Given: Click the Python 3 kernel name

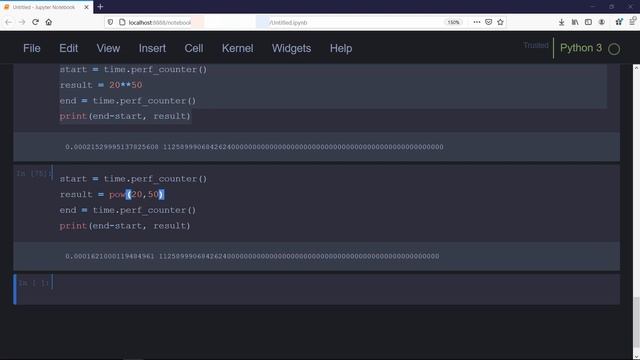Looking at the screenshot, I should click(581, 48).
